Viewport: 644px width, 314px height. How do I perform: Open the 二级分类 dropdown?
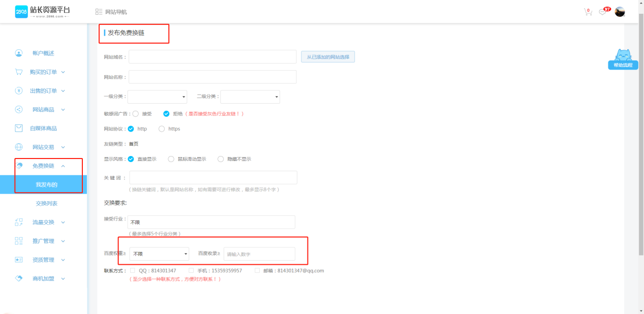pos(250,97)
